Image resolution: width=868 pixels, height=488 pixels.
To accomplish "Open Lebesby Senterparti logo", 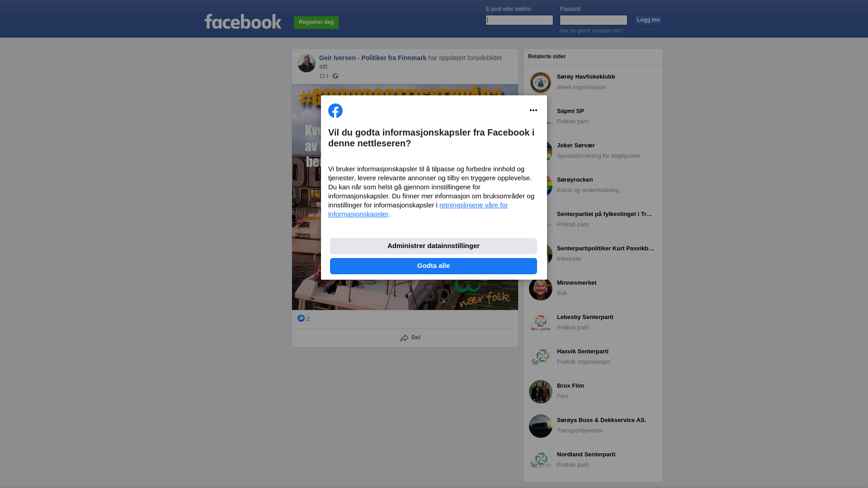I will [x=541, y=323].
